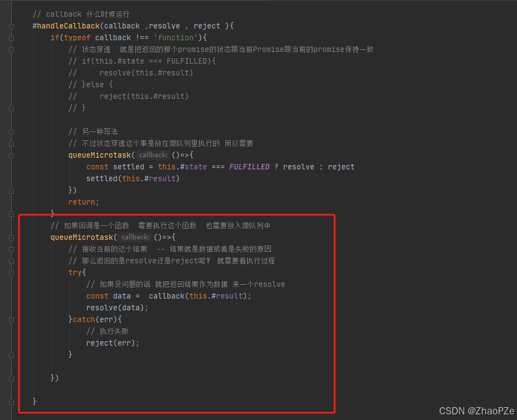Click 'callback(this.#result);' call
Viewport: 517px width, 420px height.
pyautogui.click(x=200, y=296)
